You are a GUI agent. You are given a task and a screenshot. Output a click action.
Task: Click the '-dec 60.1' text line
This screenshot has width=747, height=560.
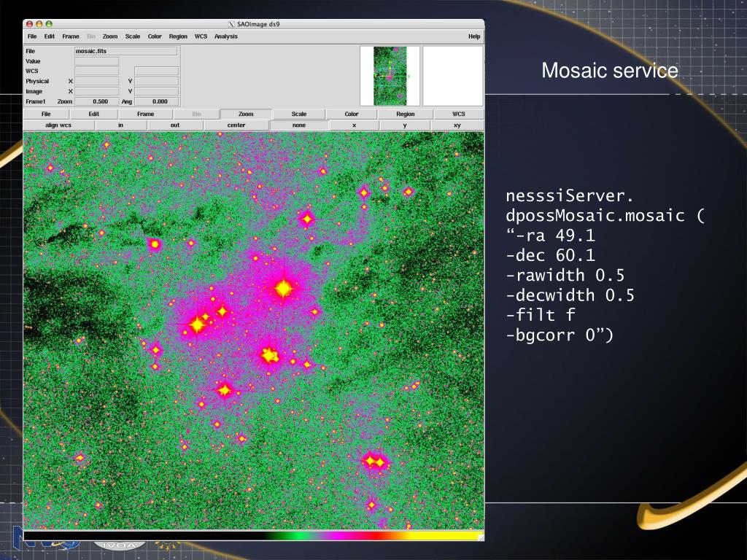550,255
